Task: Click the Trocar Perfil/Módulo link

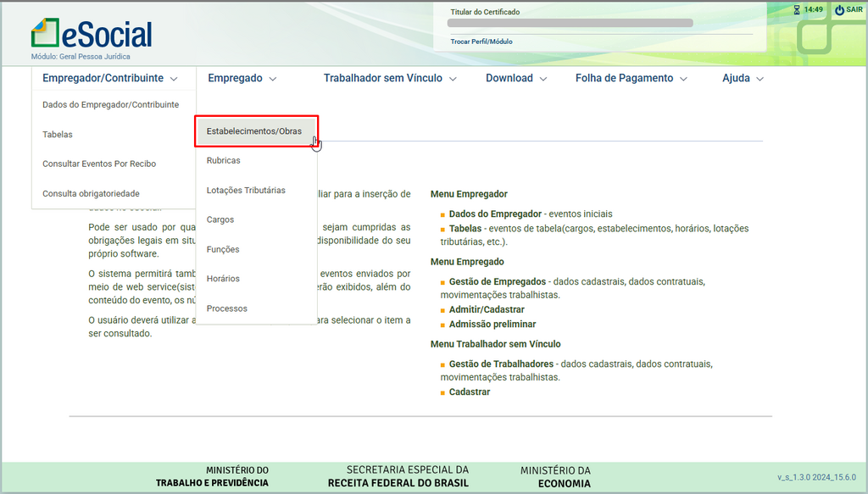Action: [x=481, y=42]
